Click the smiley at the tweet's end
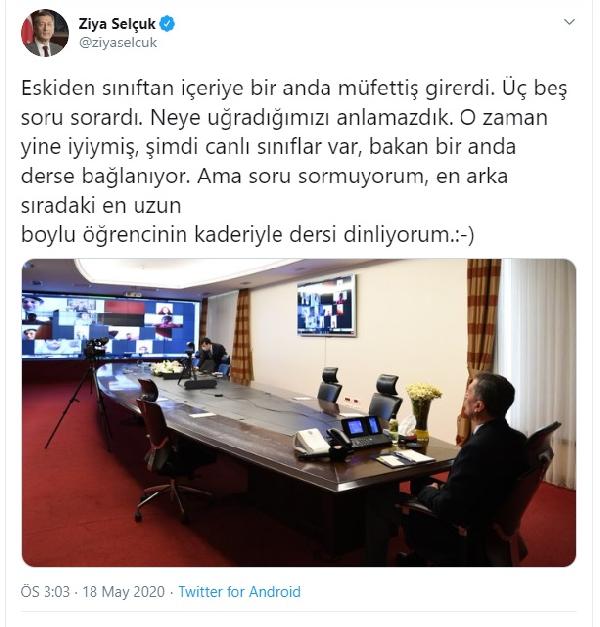Image resolution: width=600 pixels, height=627 pixels. (x=466, y=235)
